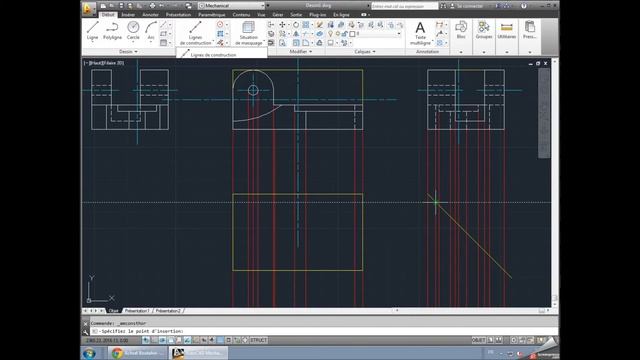The image size is (640, 360).
Task: Click the rectangle tool in Dessin panel
Action: (x=164, y=34)
